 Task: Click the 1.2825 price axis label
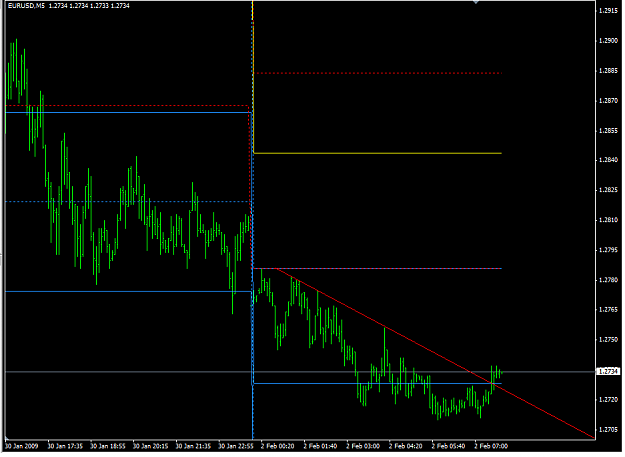coord(609,190)
